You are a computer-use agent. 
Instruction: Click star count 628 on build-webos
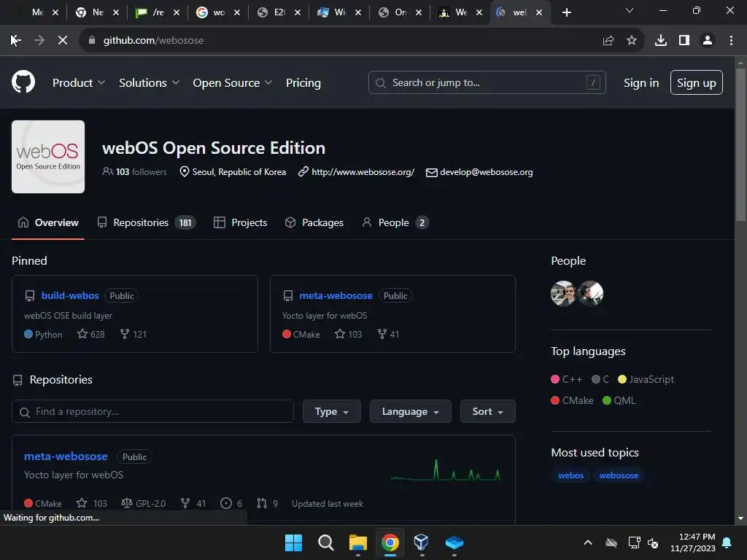(x=91, y=334)
